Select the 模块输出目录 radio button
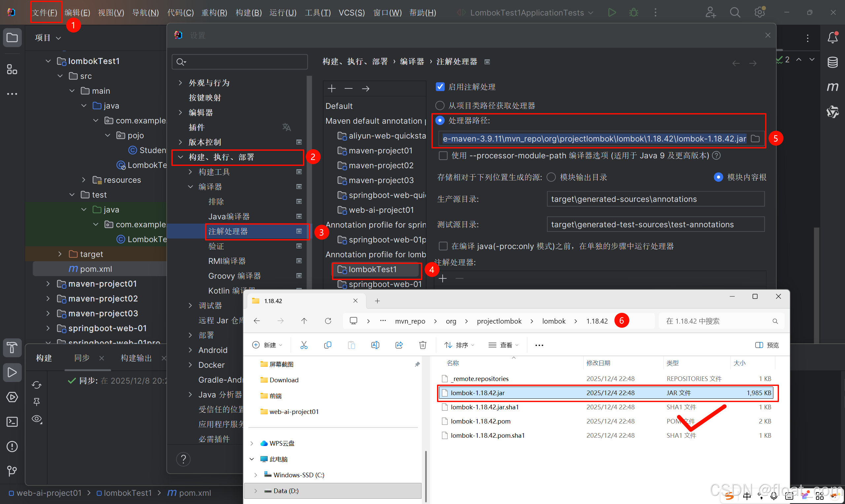The width and height of the screenshot is (845, 504). [551, 177]
